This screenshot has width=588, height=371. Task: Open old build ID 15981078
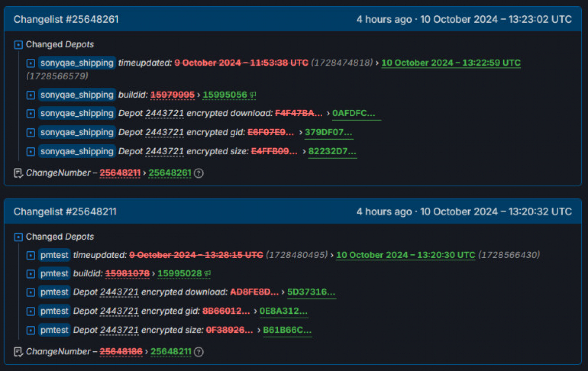pyautogui.click(x=127, y=274)
